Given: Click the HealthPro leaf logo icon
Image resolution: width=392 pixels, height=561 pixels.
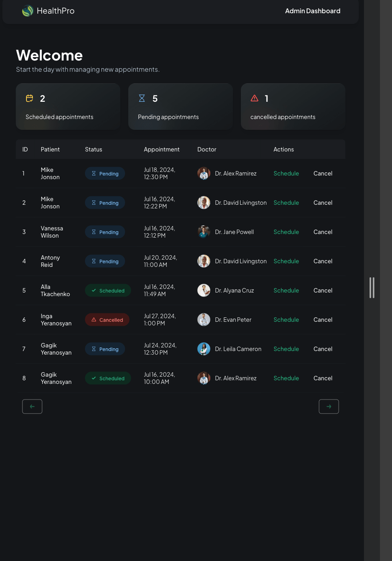Looking at the screenshot, I should coord(27,11).
